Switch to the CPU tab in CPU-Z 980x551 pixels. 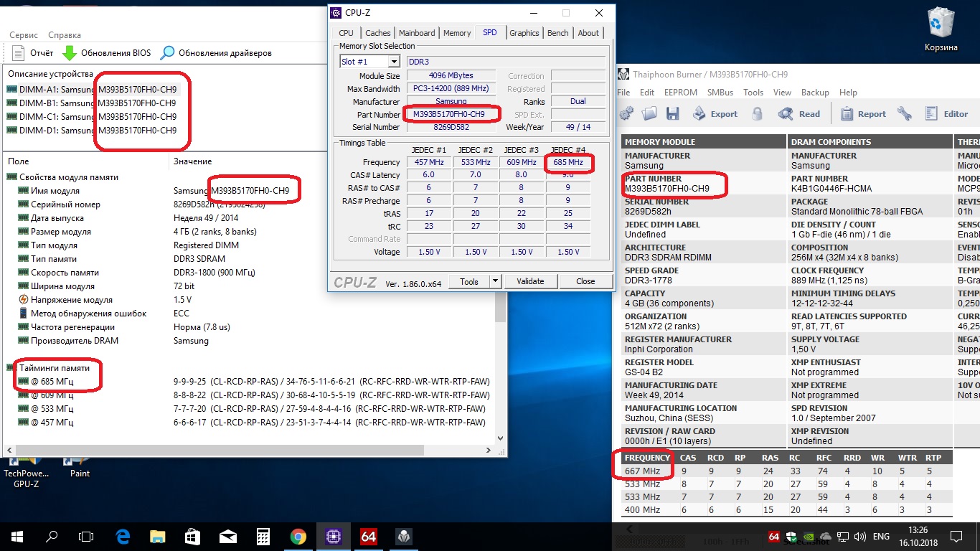coord(346,33)
